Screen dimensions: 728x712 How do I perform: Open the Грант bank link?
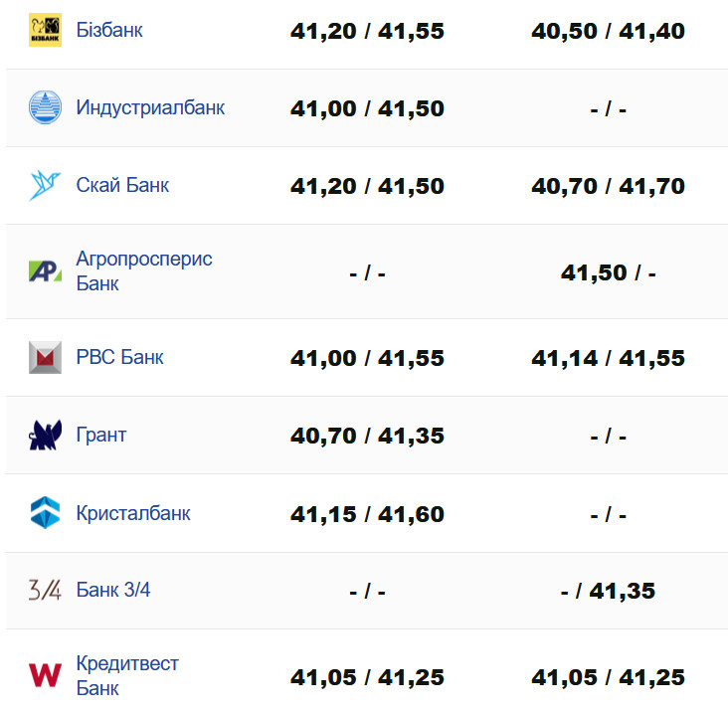click(x=101, y=435)
